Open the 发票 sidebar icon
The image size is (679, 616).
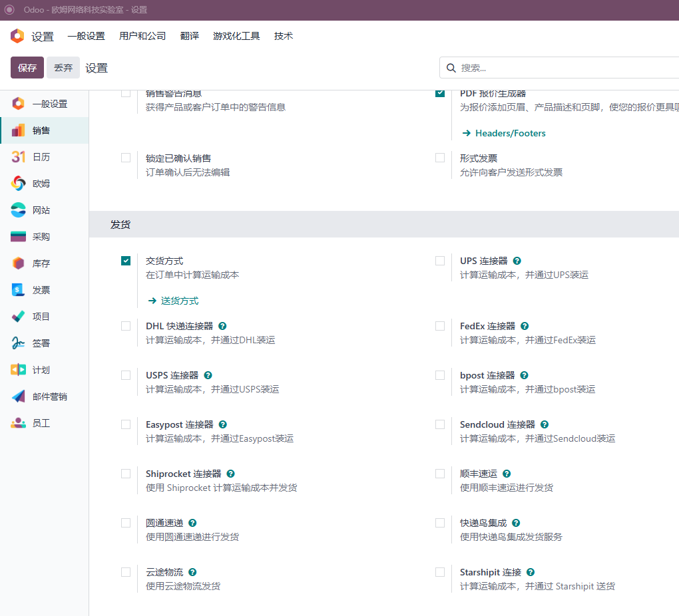coord(18,290)
